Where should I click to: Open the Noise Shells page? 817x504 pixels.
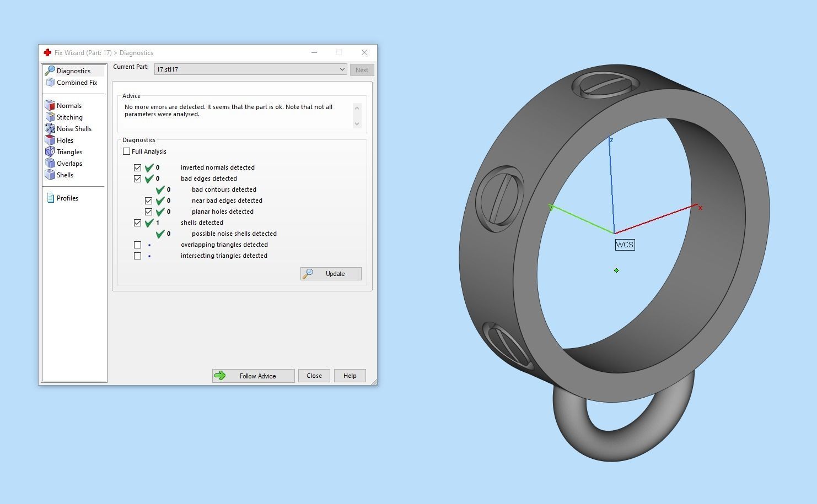[74, 128]
